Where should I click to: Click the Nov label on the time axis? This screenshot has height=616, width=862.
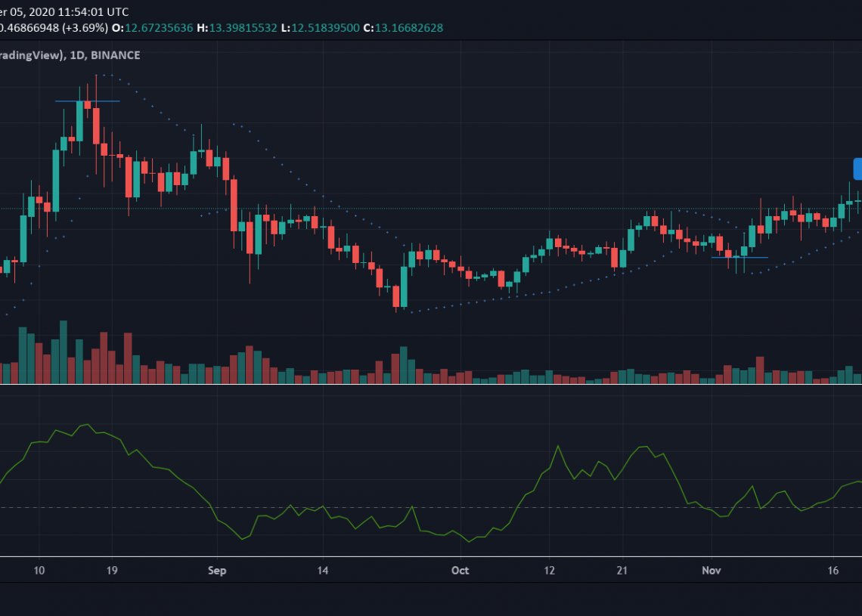[x=712, y=570]
